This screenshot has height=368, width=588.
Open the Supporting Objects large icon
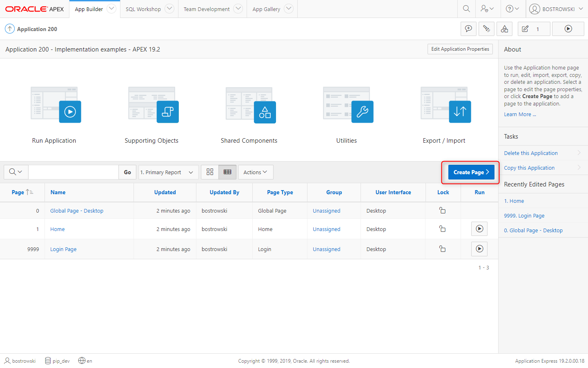point(154,105)
